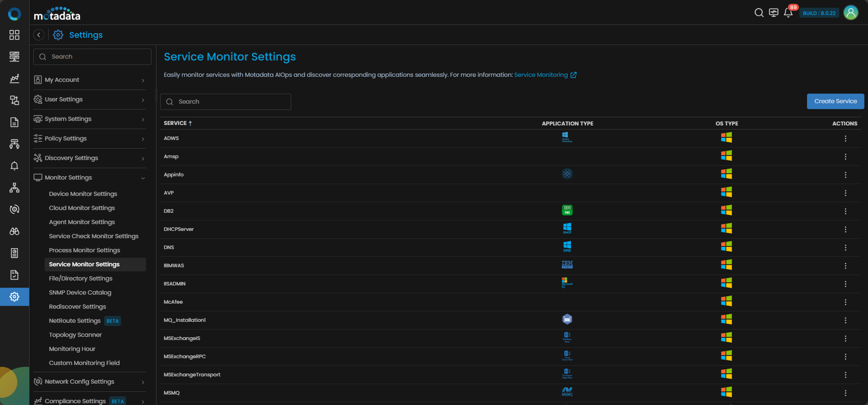
Task: Open notifications bell showing 89 badge
Action: click(x=788, y=13)
